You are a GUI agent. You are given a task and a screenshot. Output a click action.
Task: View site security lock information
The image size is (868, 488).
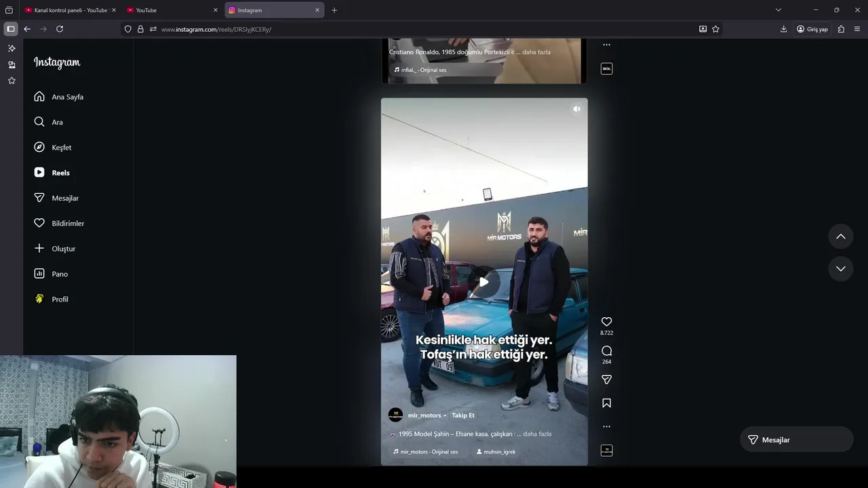[x=140, y=29]
